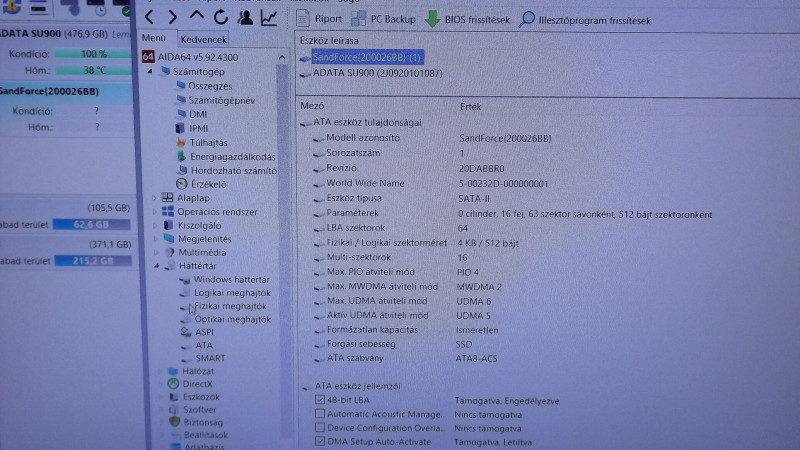This screenshot has width=800, height=450.
Task: Click the Szoftver icon
Action: [x=174, y=409]
